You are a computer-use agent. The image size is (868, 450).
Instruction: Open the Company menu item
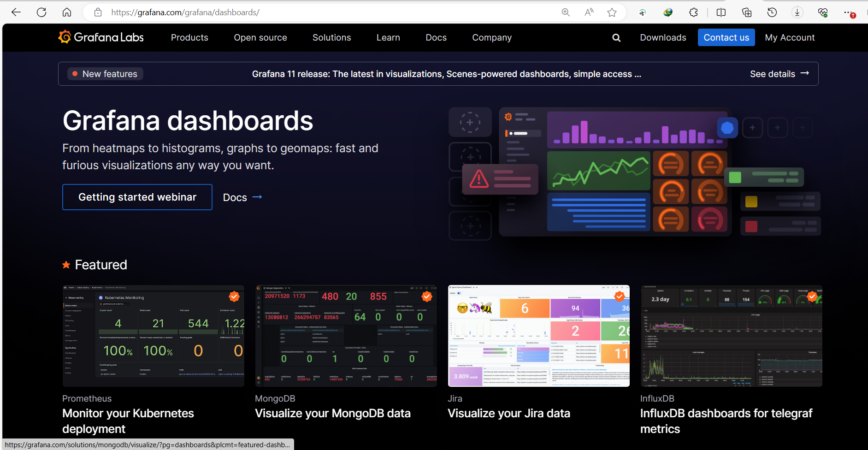tap(492, 38)
